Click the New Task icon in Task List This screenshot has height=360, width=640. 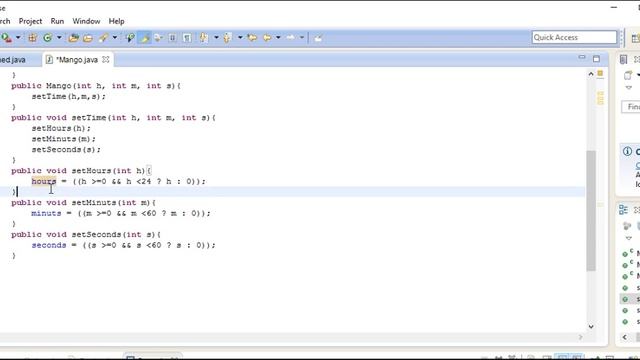[628, 76]
